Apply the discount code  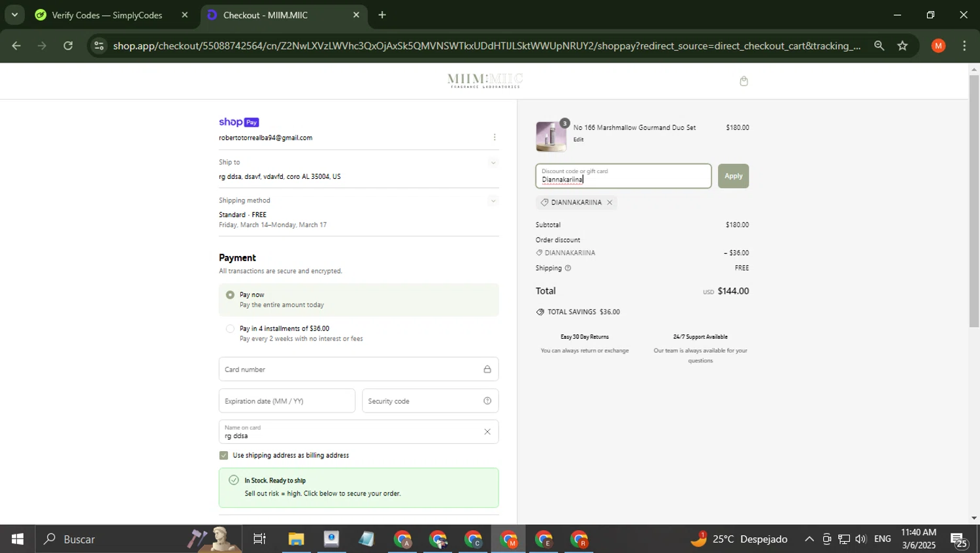click(733, 176)
